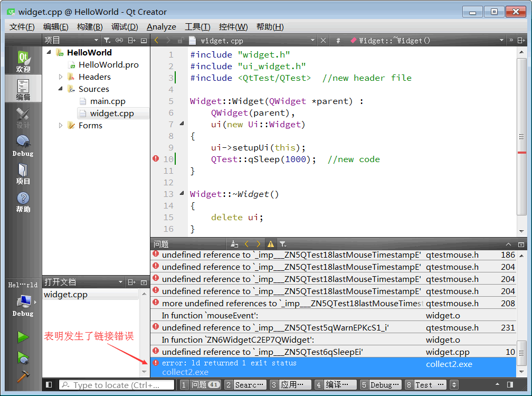Open the Design (设计) mode
This screenshot has width=532, height=396.
click(x=23, y=117)
